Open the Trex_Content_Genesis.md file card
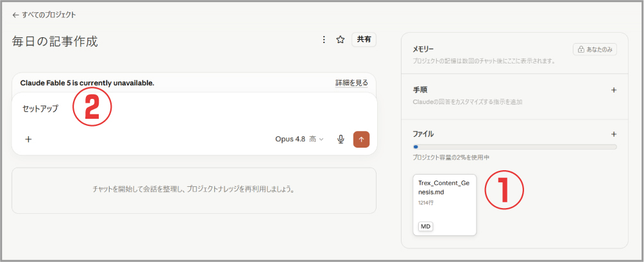The image size is (644, 262). click(x=445, y=205)
